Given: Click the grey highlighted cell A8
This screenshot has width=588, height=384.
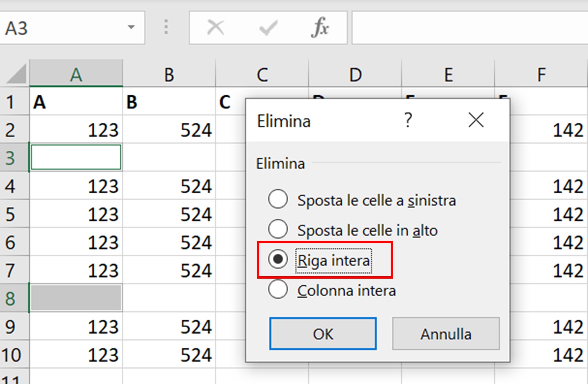Looking at the screenshot, I should pos(76,298).
